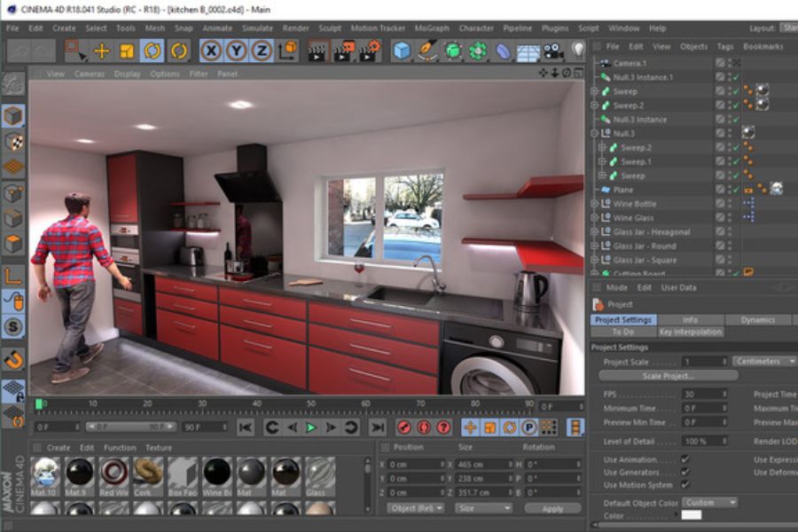The image size is (798, 532).
Task: Open the File menu
Action: click(x=12, y=28)
